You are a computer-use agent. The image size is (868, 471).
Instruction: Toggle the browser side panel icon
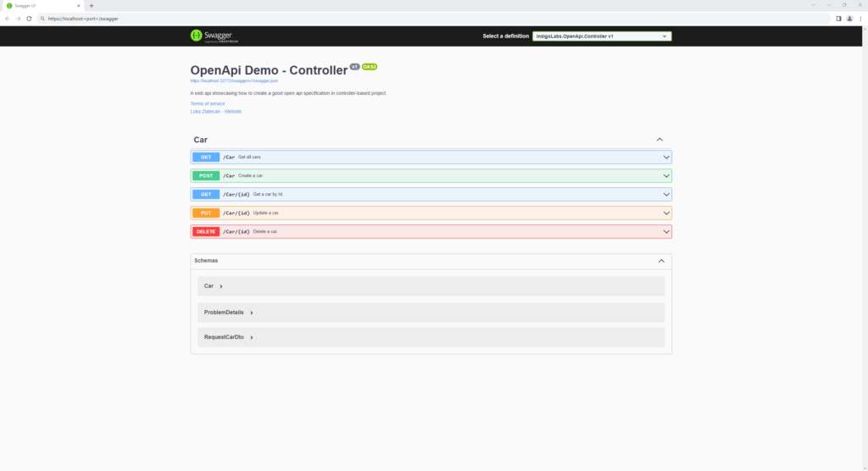pos(838,18)
